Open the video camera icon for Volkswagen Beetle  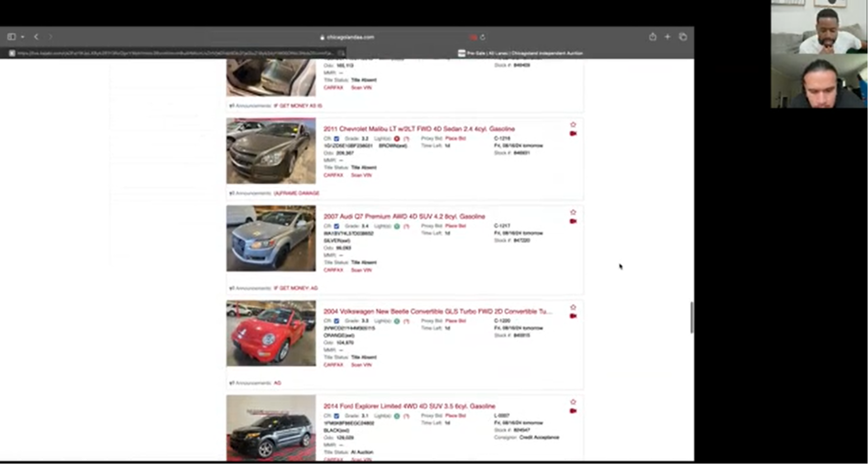(x=573, y=316)
